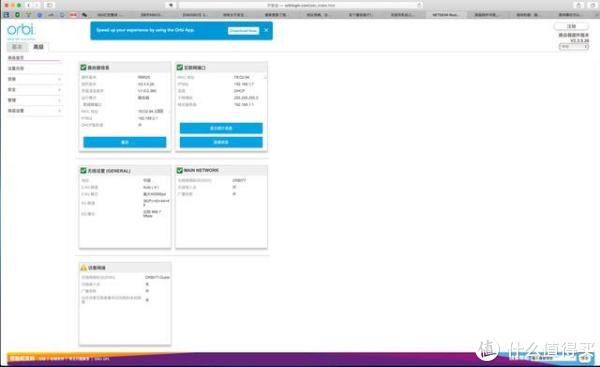Click the warning triangle on guest network panel

point(83,268)
